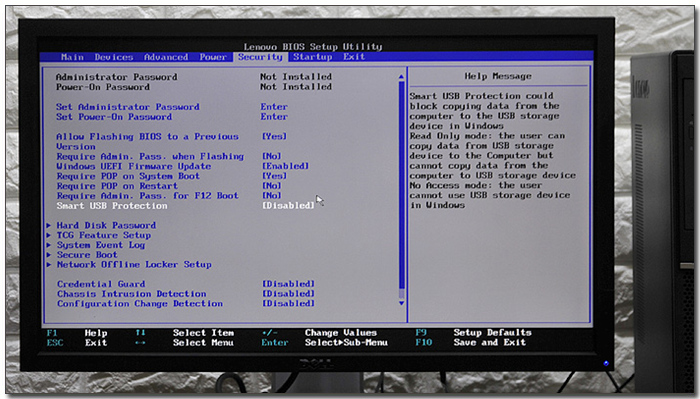The image size is (700, 399).
Task: Switch to the Startup tab
Action: click(x=312, y=57)
